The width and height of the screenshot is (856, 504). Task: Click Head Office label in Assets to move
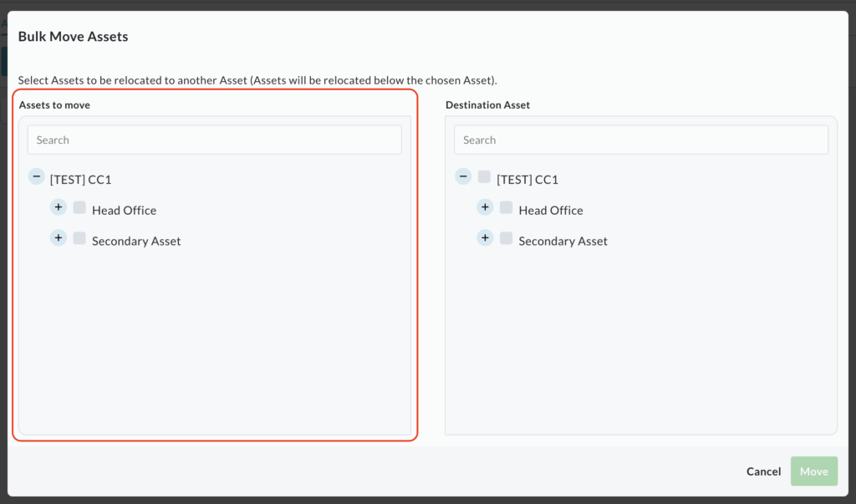(x=124, y=211)
